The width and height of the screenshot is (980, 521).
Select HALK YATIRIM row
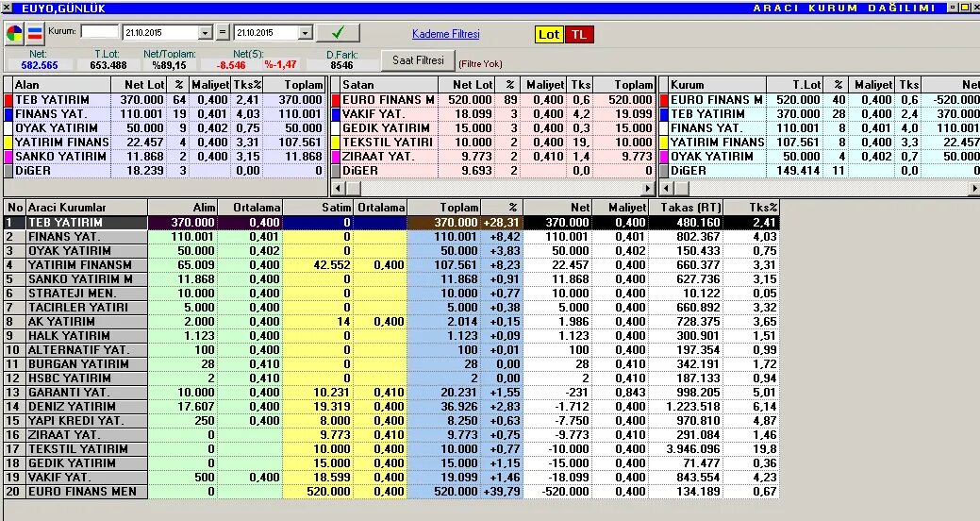pyautogui.click(x=391, y=336)
